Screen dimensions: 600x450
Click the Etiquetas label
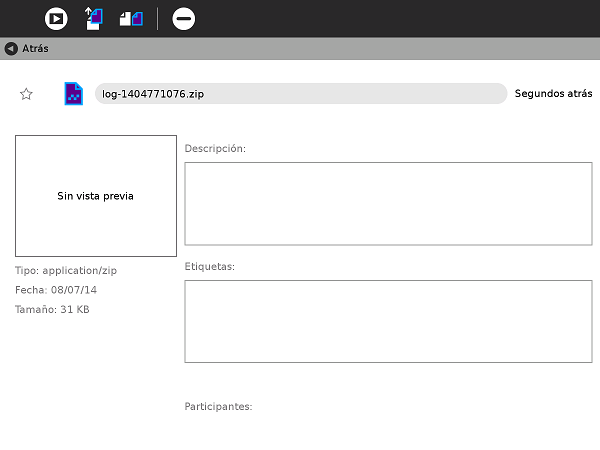pyautogui.click(x=209, y=267)
